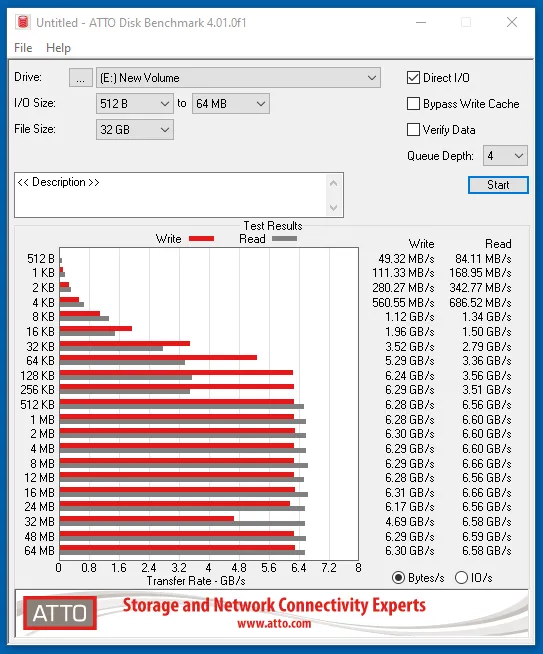
Task: Click the 256 KB read value 3.51 GB/s
Action: click(x=486, y=390)
